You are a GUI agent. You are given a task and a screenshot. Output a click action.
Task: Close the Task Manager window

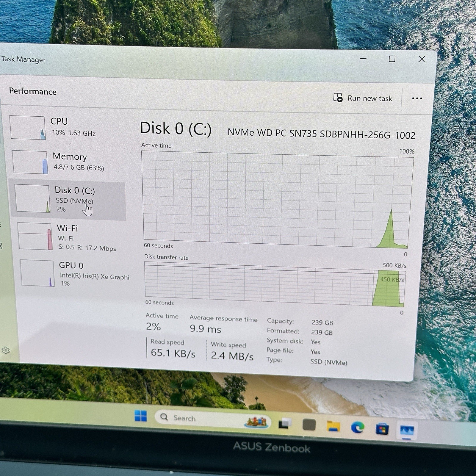pos(422,59)
